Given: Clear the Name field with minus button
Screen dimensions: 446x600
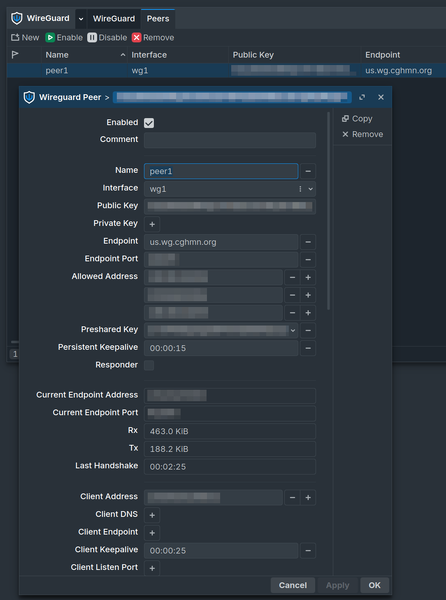Looking at the screenshot, I should 308,171.
